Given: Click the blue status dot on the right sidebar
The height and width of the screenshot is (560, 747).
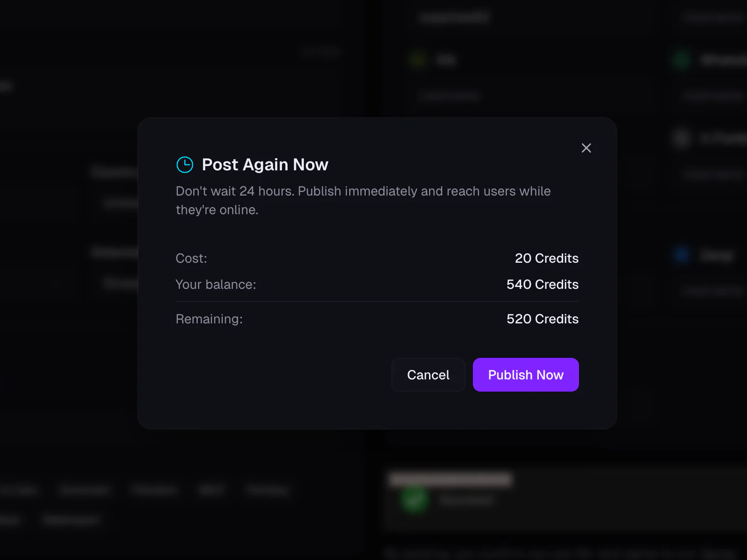Looking at the screenshot, I should point(681,255).
